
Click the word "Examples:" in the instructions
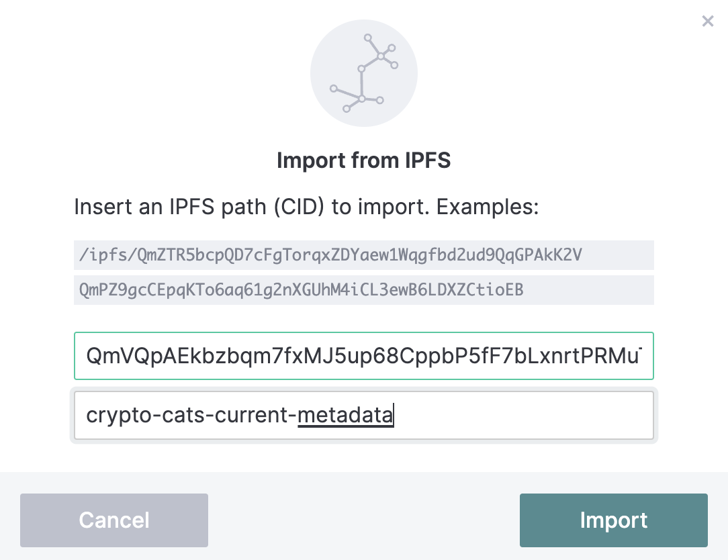pos(488,206)
